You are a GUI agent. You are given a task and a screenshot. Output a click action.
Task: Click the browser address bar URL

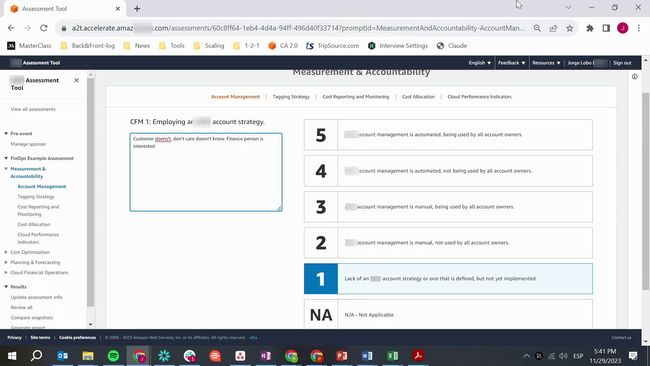click(298, 28)
